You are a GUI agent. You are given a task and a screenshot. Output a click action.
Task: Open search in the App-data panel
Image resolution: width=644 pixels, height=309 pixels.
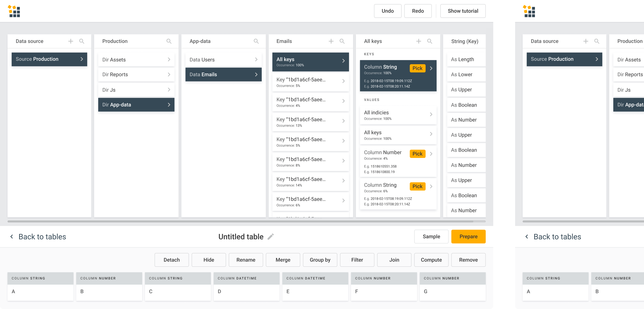(256, 41)
